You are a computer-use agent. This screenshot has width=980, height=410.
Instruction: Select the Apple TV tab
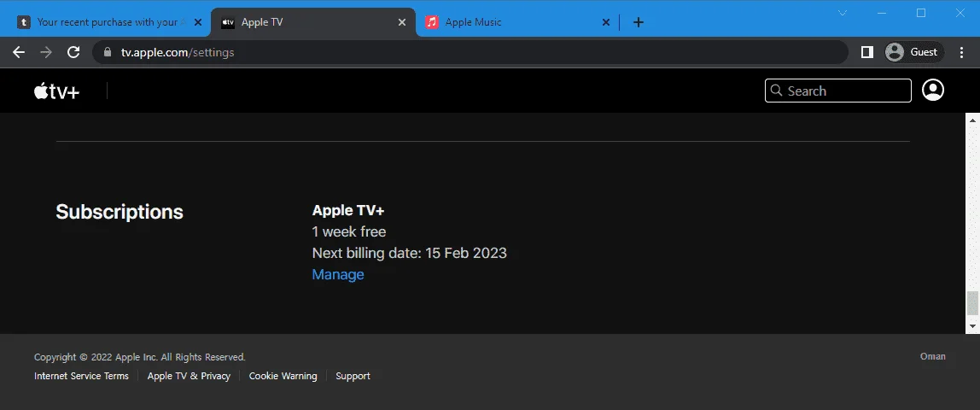click(x=313, y=22)
